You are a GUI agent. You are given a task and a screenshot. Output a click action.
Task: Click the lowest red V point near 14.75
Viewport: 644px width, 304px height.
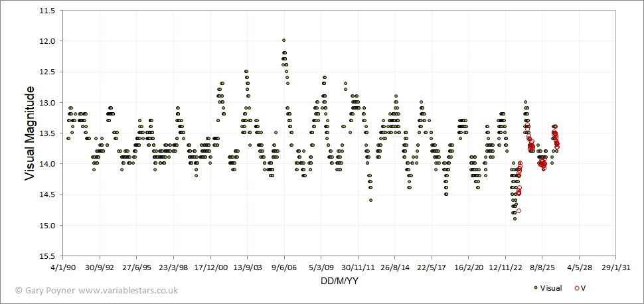(x=519, y=211)
